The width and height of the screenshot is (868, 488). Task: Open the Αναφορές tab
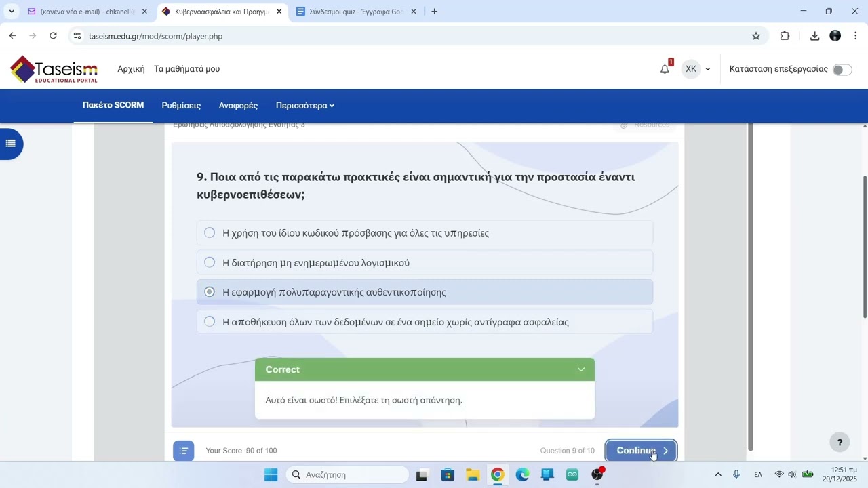point(238,106)
